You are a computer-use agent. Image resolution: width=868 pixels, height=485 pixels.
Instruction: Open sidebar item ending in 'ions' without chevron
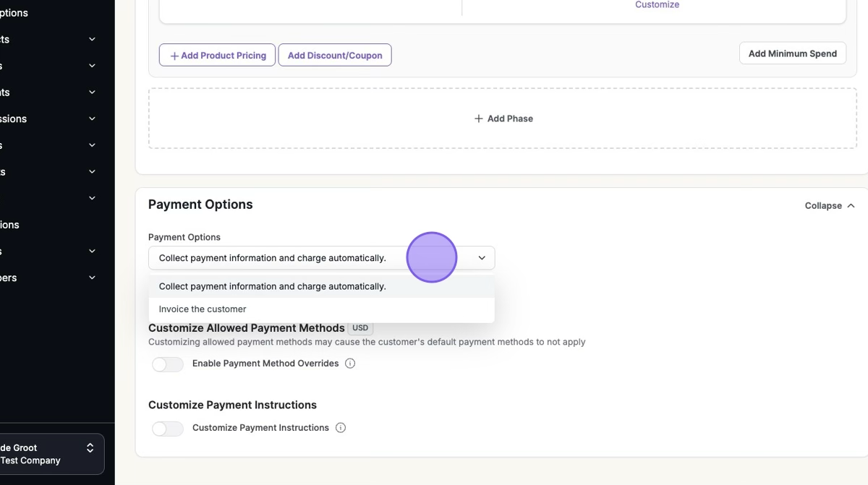tap(10, 225)
